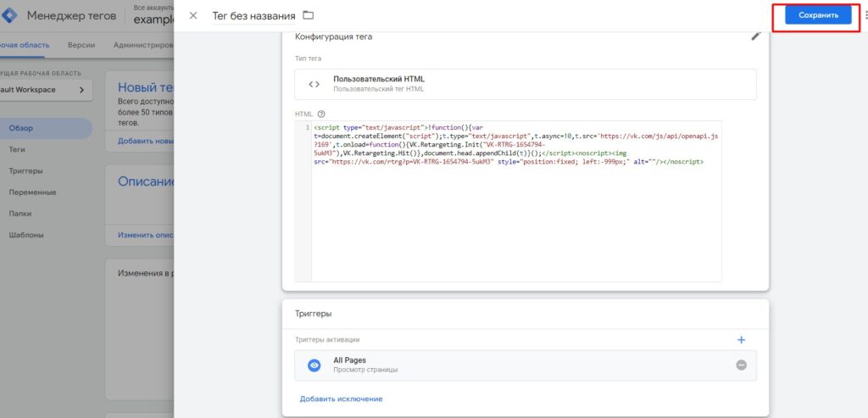
Task: Add a trigger with the plus icon
Action: (741, 340)
